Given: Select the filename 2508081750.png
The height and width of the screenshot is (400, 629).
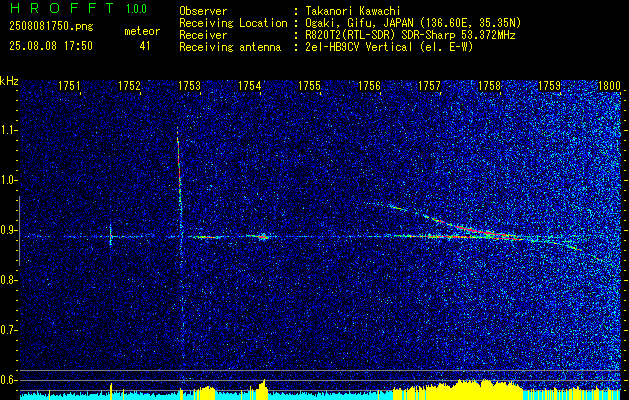Looking at the screenshot, I should point(51,27).
